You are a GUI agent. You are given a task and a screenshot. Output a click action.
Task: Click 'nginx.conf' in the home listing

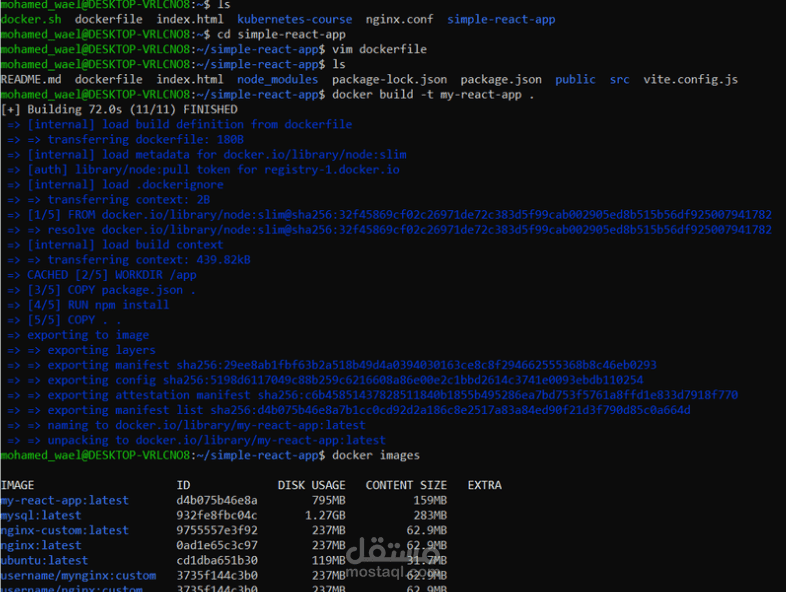click(x=399, y=20)
